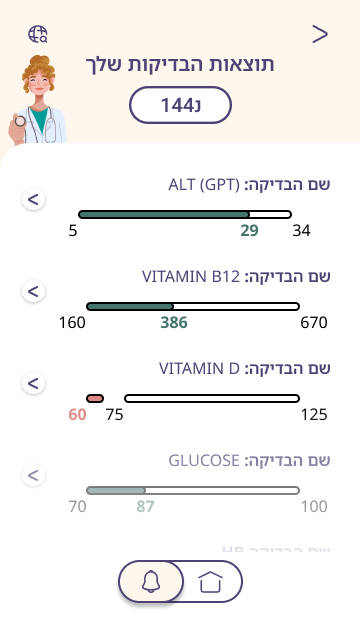The width and height of the screenshot is (360, 640).
Task: Tap the back arrow at top right
Action: 320,34
